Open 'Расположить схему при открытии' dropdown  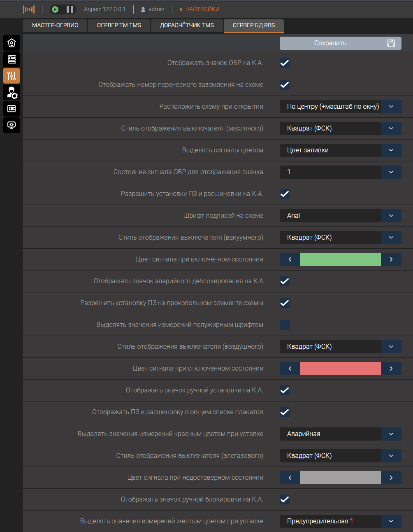340,107
